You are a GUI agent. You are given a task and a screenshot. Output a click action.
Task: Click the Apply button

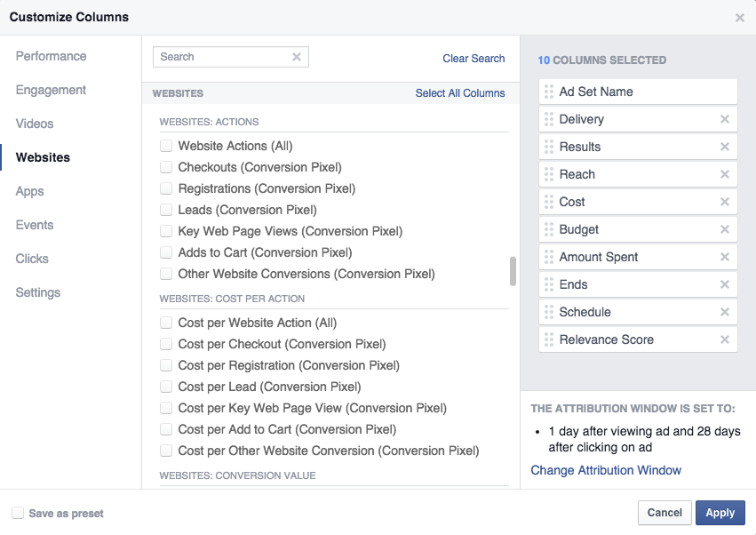click(x=720, y=512)
